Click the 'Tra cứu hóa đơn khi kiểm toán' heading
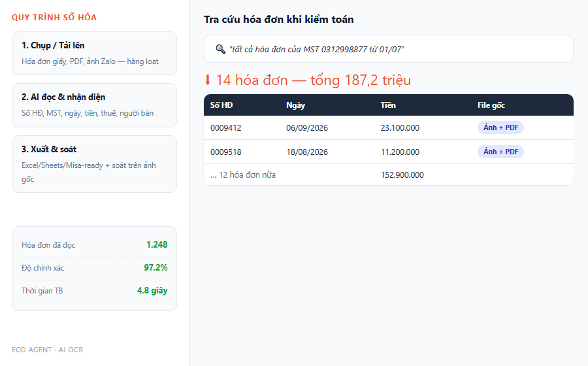588x366 pixels. coord(278,20)
